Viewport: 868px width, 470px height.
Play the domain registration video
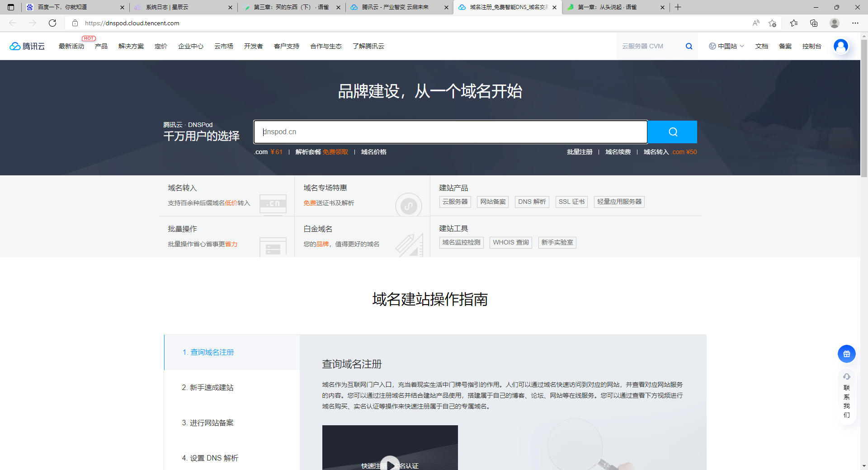(390, 463)
